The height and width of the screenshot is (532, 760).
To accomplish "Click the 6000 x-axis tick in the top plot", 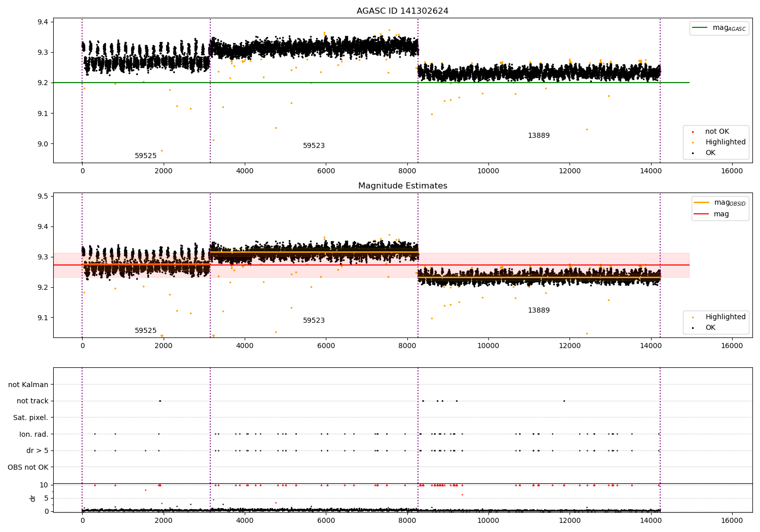I will pos(326,171).
